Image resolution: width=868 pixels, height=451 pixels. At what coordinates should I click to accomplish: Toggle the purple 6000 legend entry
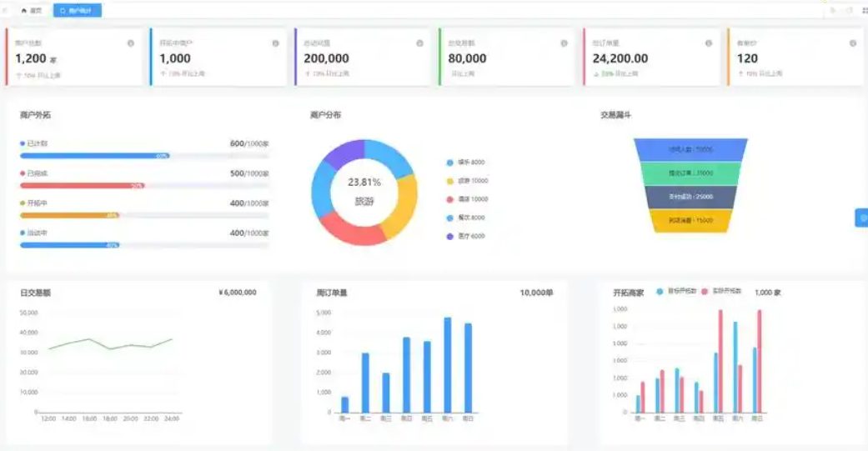click(x=465, y=236)
